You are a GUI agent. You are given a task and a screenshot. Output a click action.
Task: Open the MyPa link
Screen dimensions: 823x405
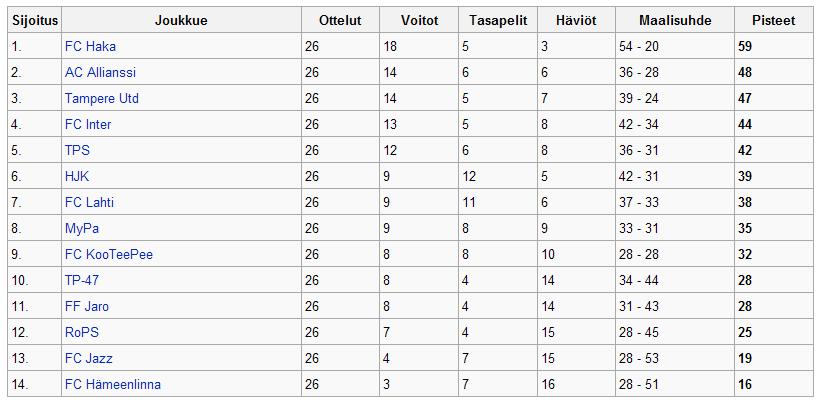pos(82,229)
